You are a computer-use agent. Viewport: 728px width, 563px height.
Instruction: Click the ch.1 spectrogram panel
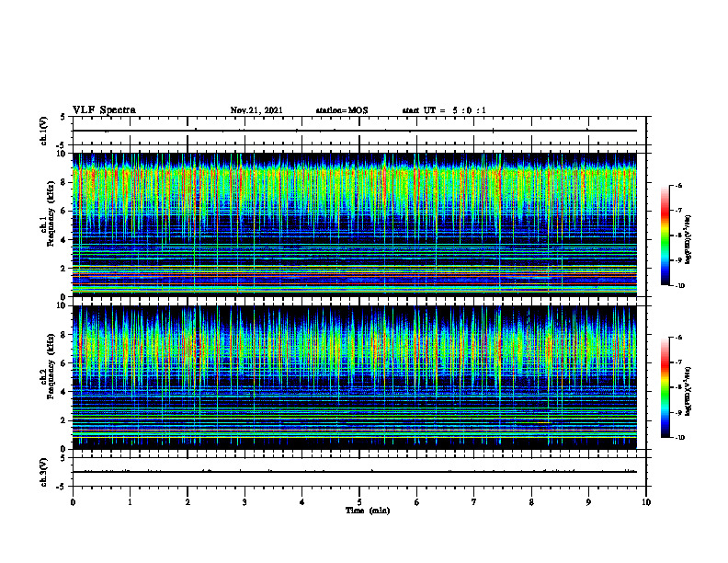pos(355,224)
